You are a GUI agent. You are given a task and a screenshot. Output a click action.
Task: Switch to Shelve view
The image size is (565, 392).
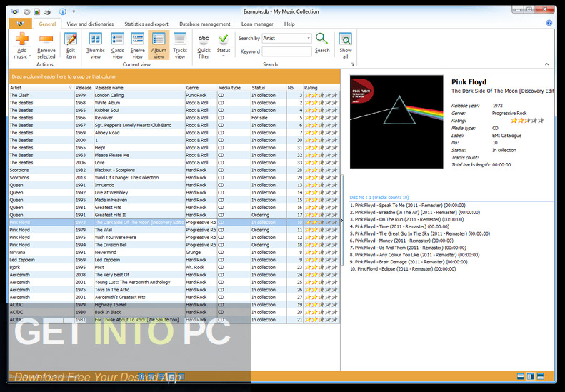pos(138,46)
